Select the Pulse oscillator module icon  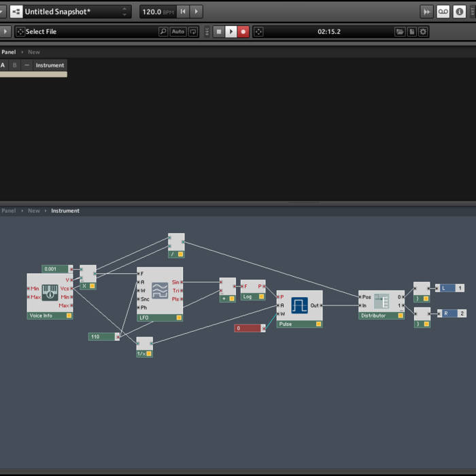[x=299, y=305]
